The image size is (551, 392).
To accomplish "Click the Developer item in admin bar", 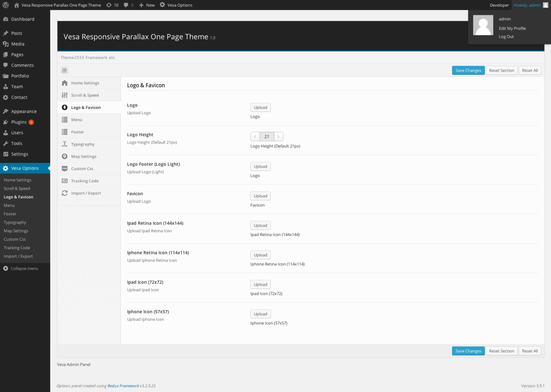I will pos(499,5).
